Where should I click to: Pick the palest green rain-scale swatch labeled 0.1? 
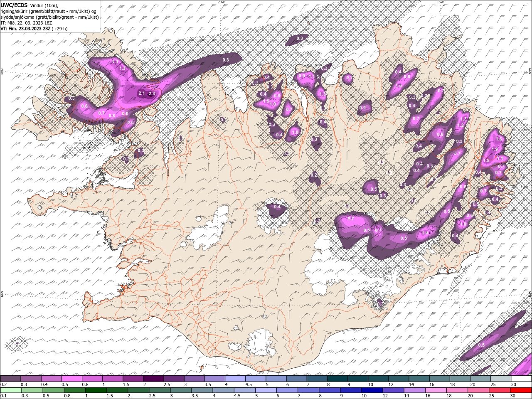coord(11,390)
